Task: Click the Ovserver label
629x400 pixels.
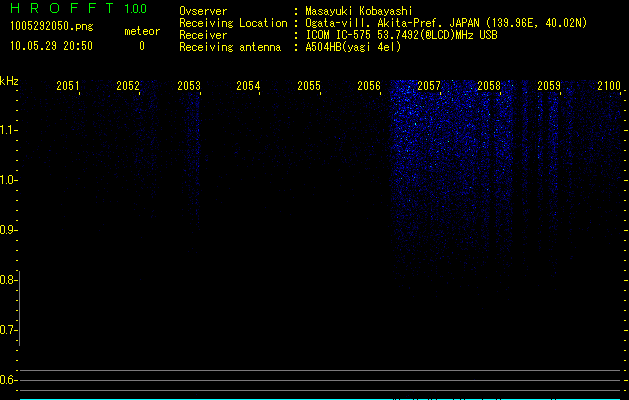Action: (x=203, y=11)
